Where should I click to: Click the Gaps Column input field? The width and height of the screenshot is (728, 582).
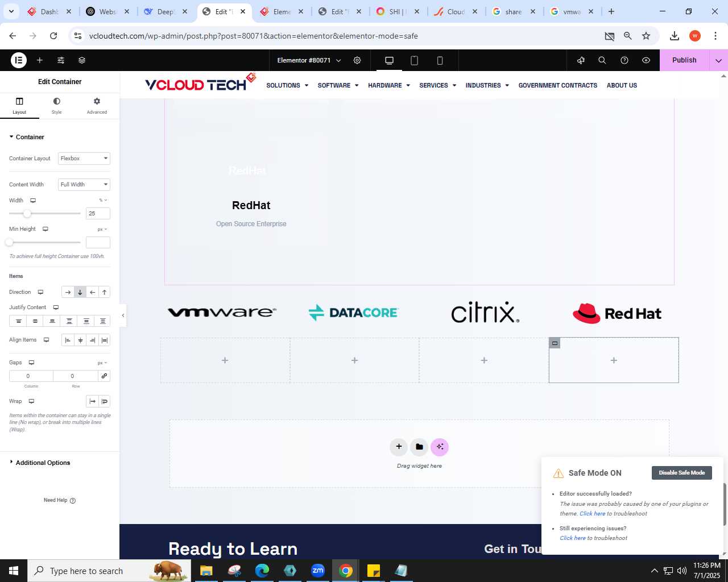tap(31, 376)
